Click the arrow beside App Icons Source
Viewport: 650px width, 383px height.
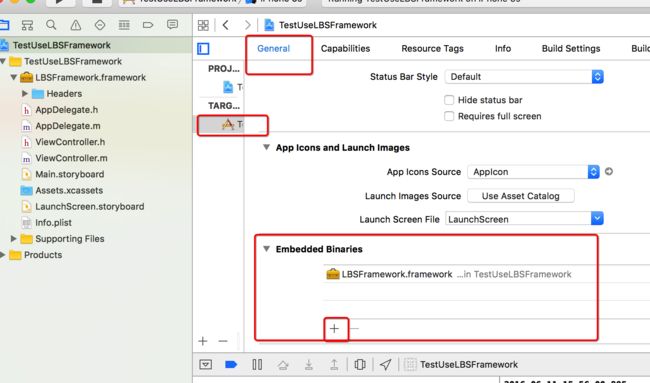point(609,171)
